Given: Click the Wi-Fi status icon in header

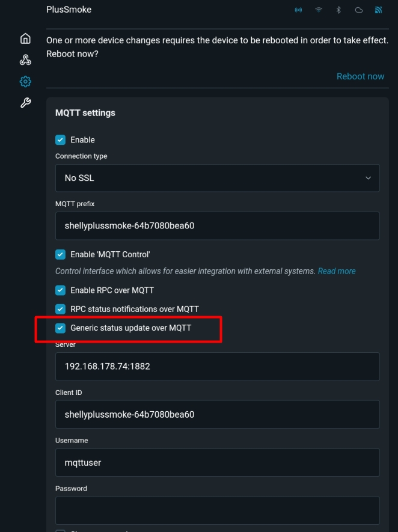Looking at the screenshot, I should [x=319, y=10].
